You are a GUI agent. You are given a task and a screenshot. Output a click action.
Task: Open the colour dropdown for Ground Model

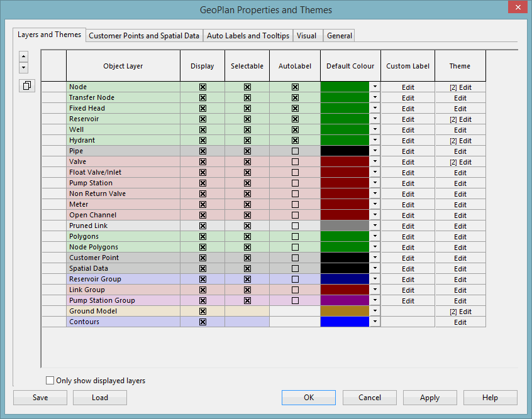374,311
